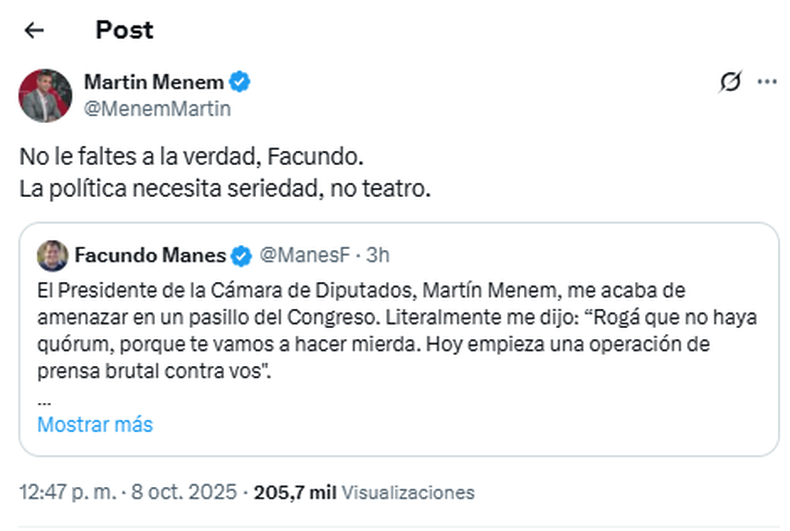Screen dimensions: 790x531
Task: Open the Martin Menem display name link
Action: pos(155,81)
